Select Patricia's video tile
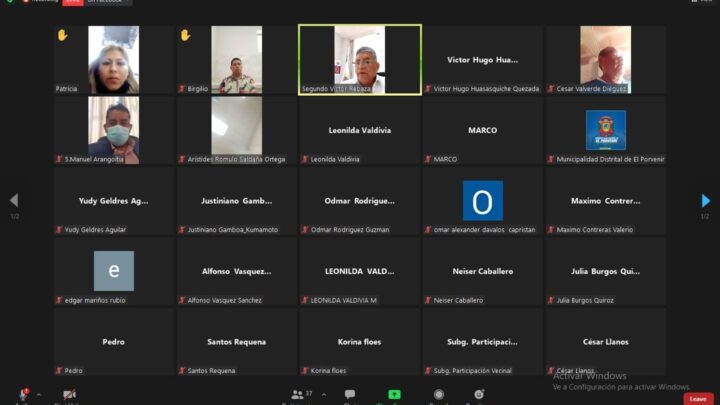This screenshot has height=405, width=720. tap(114, 60)
